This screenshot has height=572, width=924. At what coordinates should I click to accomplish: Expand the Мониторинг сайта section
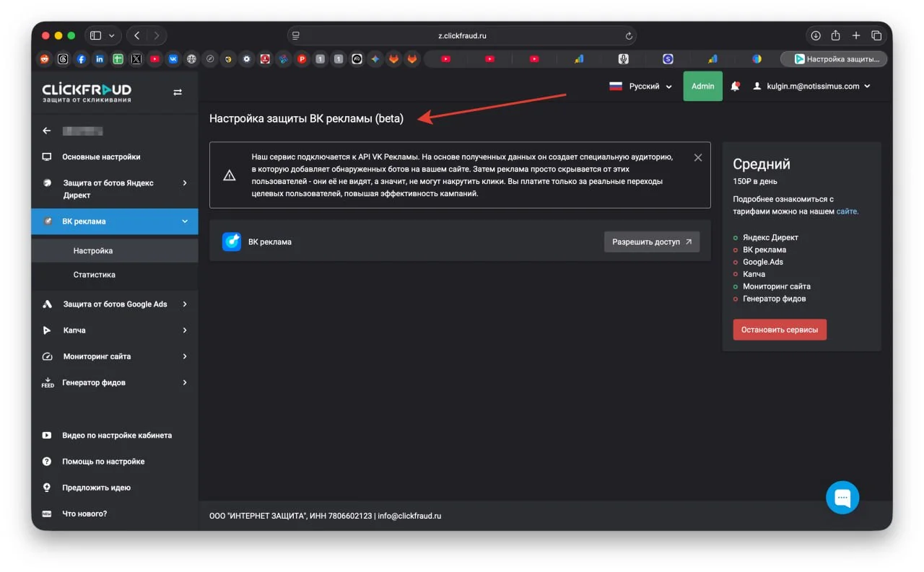click(115, 356)
